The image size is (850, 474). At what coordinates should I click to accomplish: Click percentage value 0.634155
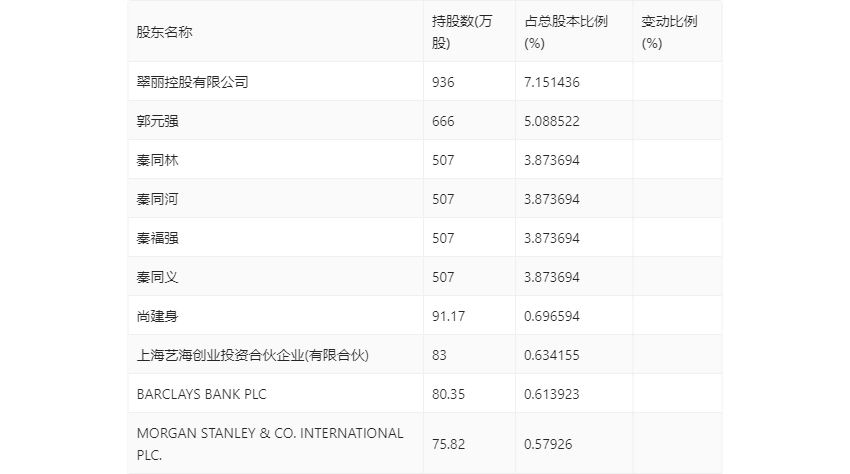click(552, 355)
